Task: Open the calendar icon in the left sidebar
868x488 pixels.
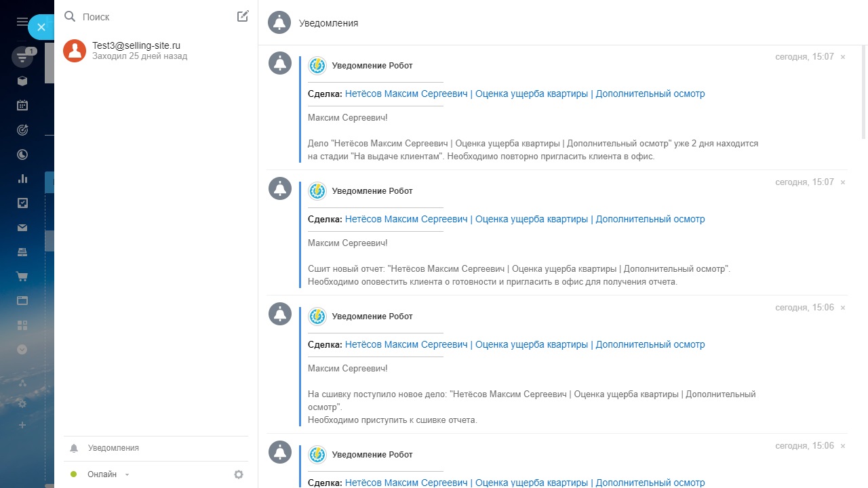Action: (x=22, y=105)
